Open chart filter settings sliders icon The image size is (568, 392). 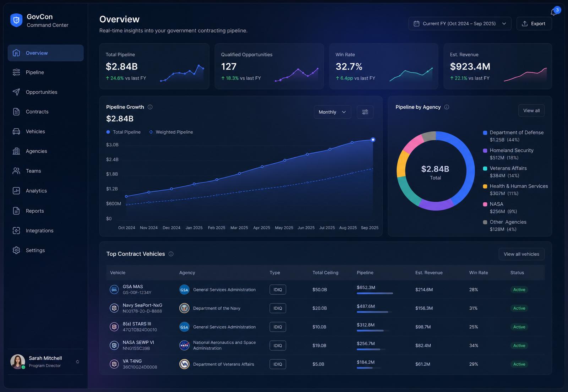[x=365, y=112]
